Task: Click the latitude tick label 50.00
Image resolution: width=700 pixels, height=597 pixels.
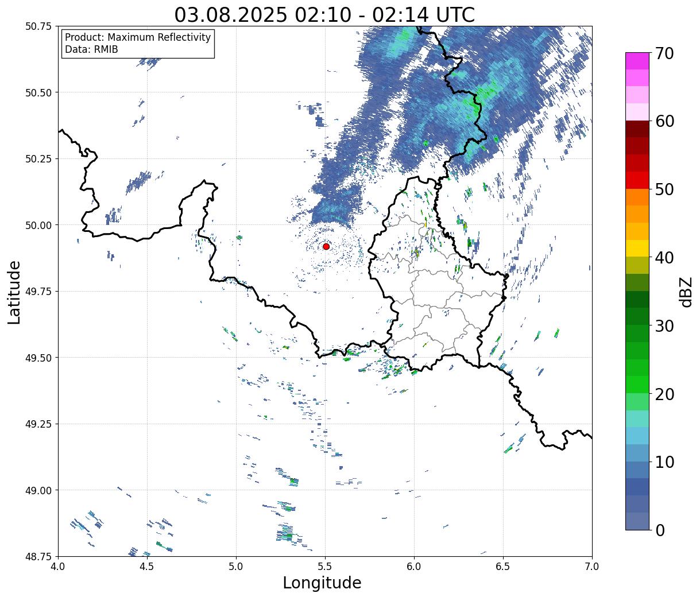Action: pyautogui.click(x=38, y=225)
